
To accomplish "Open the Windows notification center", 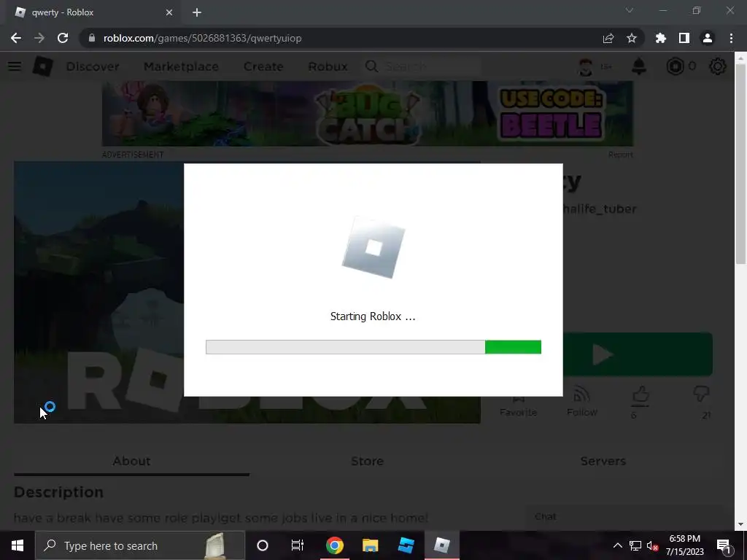I will [724, 545].
